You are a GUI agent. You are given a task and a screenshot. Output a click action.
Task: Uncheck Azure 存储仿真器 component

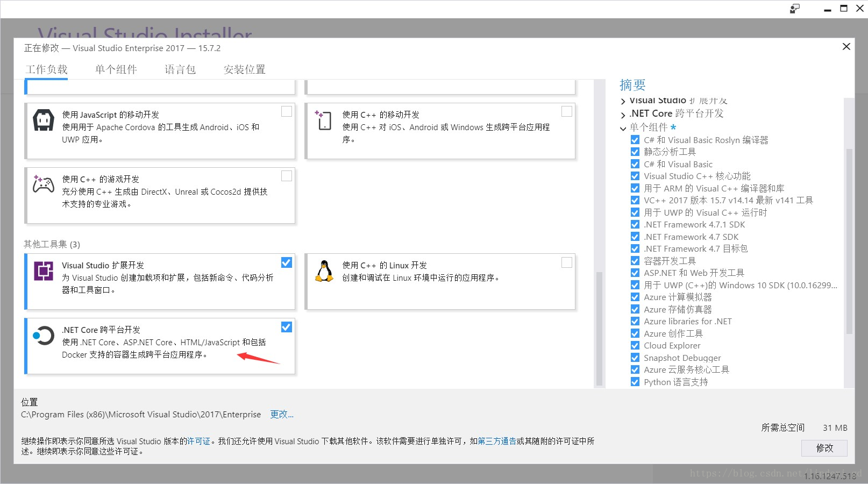point(635,309)
